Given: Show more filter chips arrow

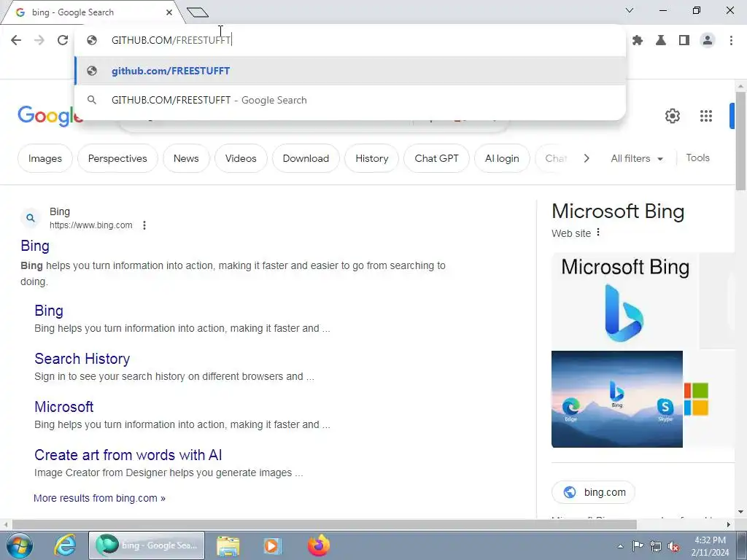Looking at the screenshot, I should pyautogui.click(x=587, y=158).
